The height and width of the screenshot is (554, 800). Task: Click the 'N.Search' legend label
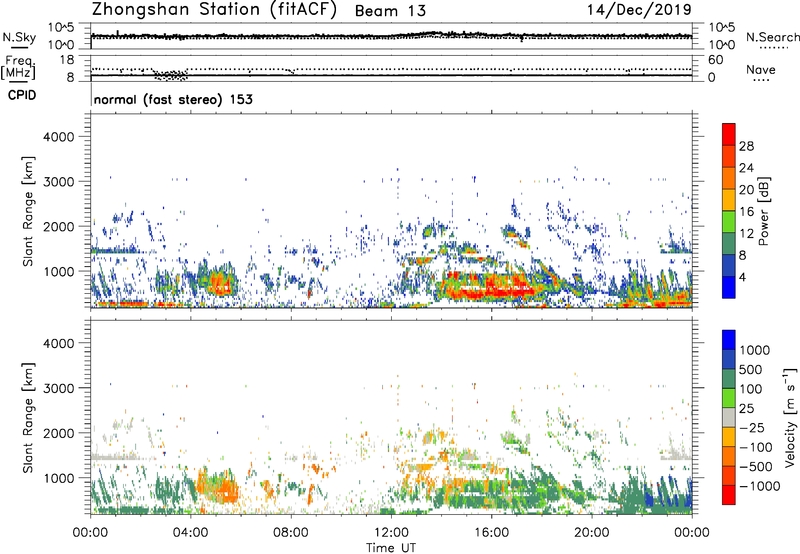tap(772, 37)
